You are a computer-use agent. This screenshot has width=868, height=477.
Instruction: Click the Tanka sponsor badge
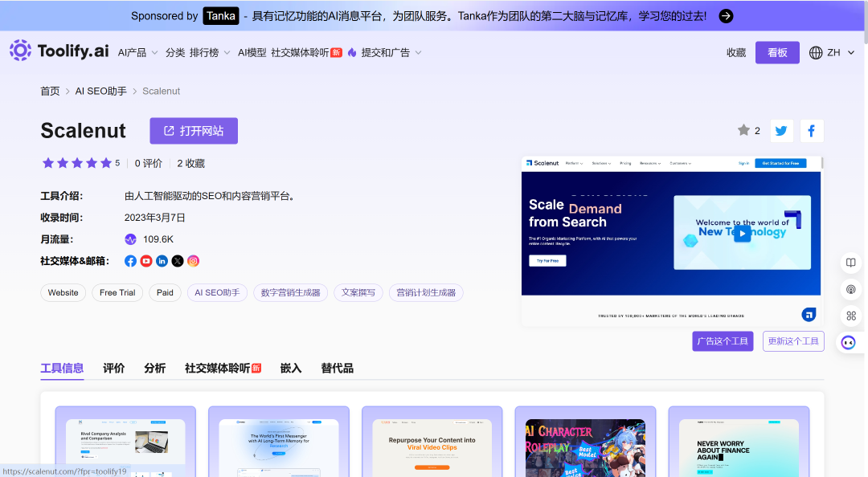tap(221, 16)
